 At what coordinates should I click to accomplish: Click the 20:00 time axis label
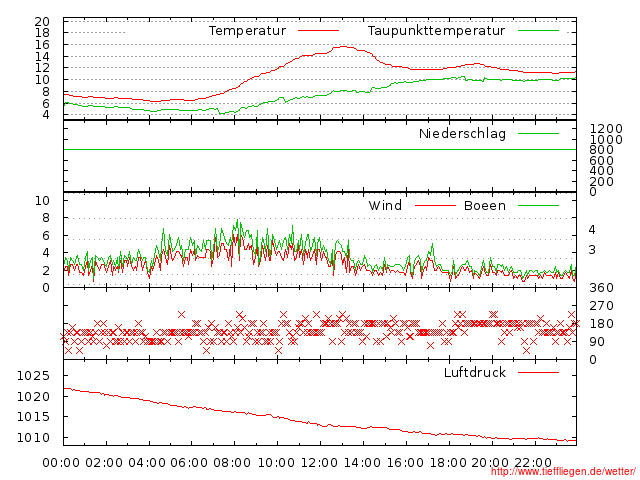click(x=490, y=463)
